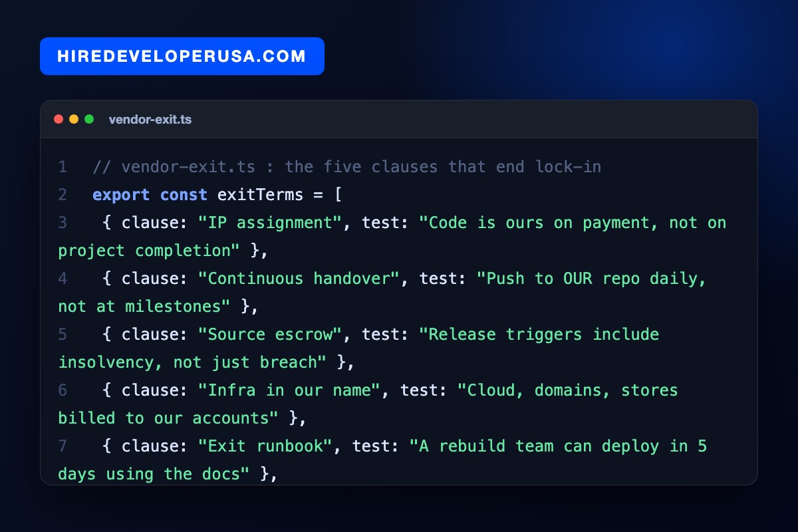Click the "Code is ours on payment" text
The image size is (798, 532).
click(x=539, y=223)
